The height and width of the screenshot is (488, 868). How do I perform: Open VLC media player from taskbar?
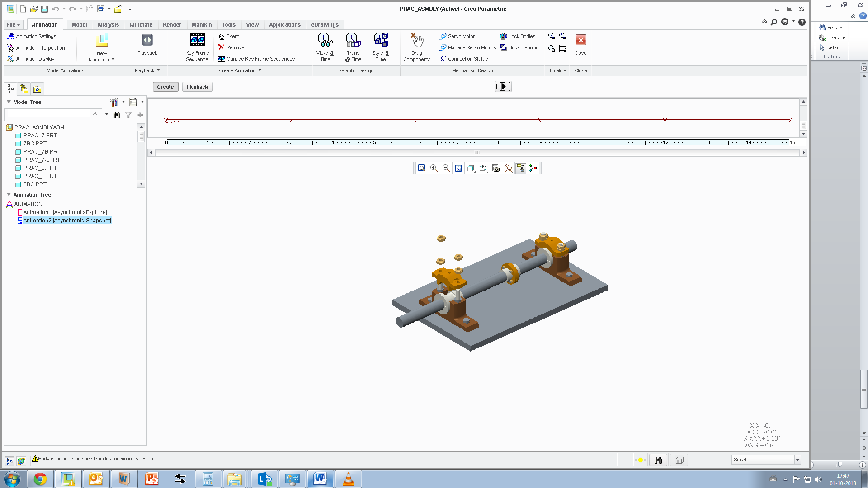coord(348,479)
